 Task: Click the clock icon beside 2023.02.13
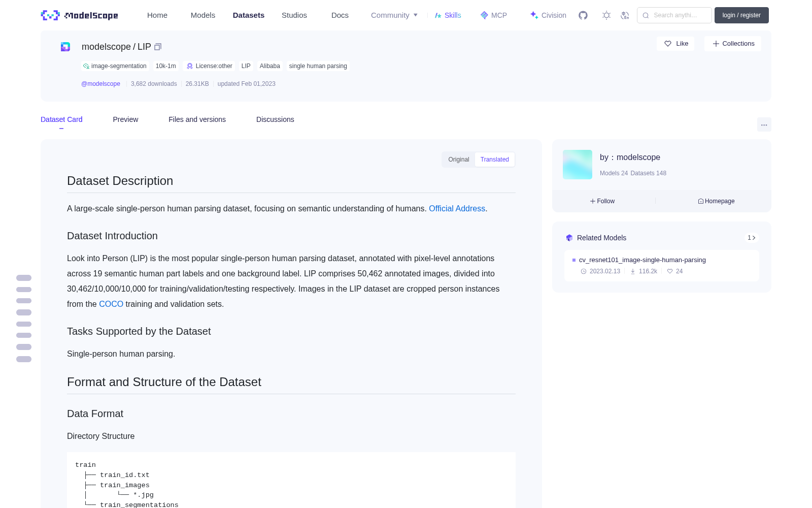point(584,271)
